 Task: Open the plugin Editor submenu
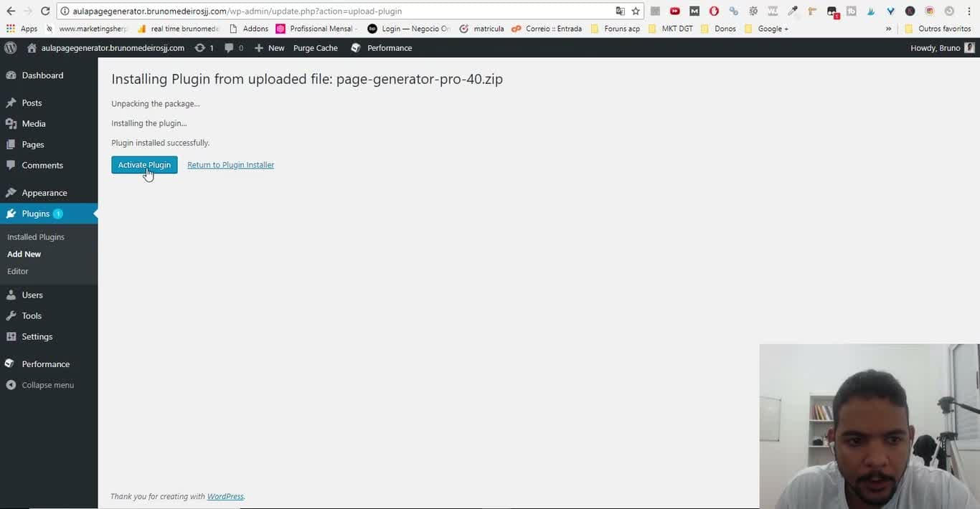pos(18,272)
